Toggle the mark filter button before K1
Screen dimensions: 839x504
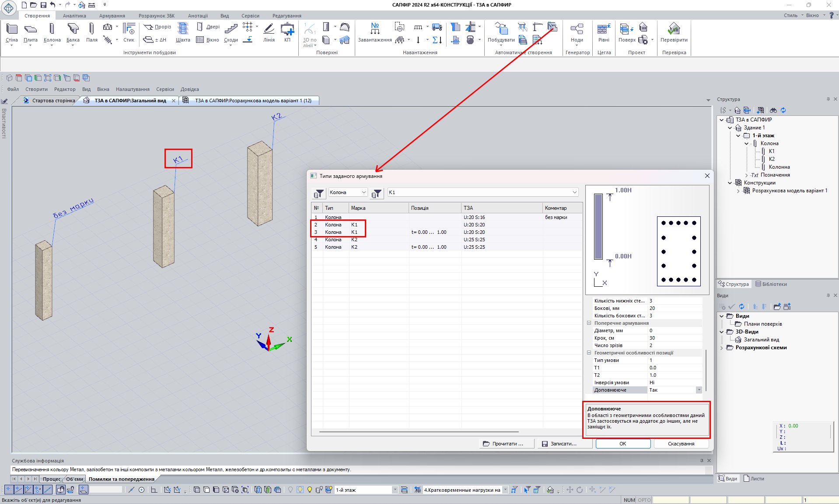[377, 193]
